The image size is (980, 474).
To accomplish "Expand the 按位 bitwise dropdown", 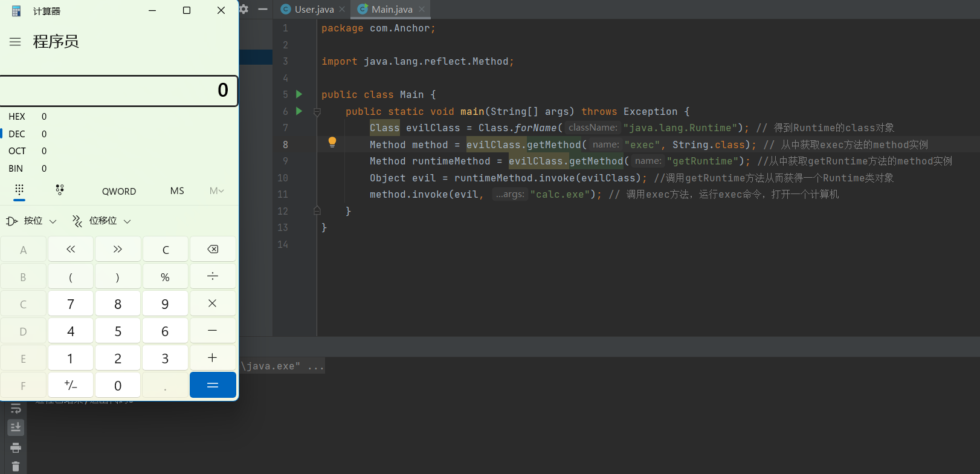I will point(31,221).
